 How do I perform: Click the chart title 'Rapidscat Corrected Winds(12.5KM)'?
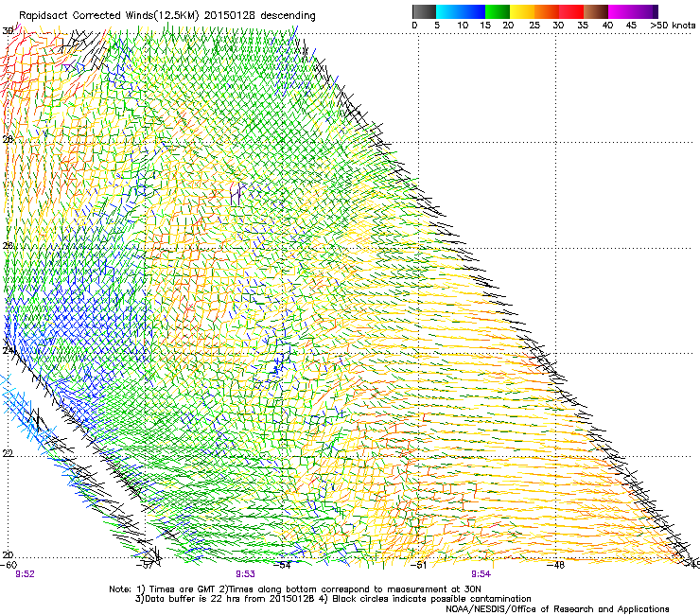click(x=109, y=16)
